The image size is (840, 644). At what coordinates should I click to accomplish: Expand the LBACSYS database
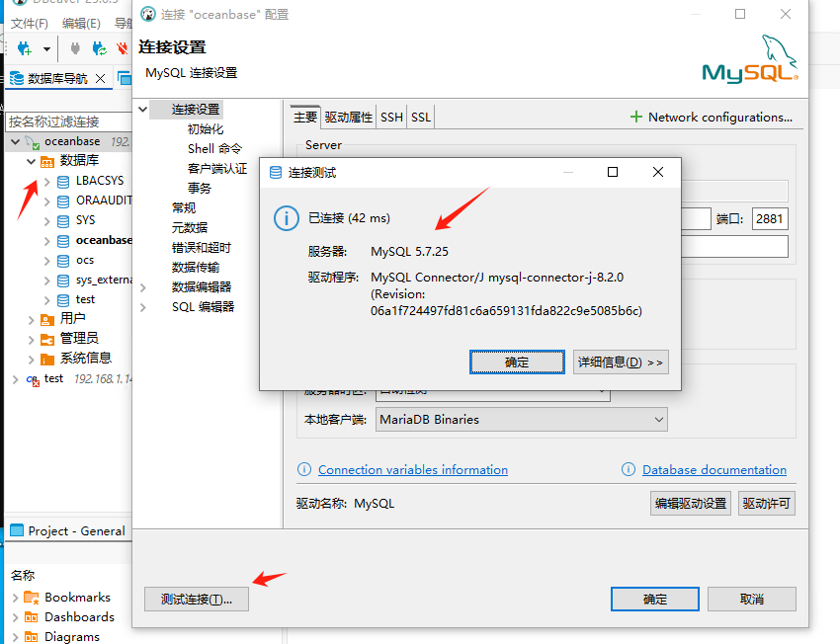tap(47, 182)
